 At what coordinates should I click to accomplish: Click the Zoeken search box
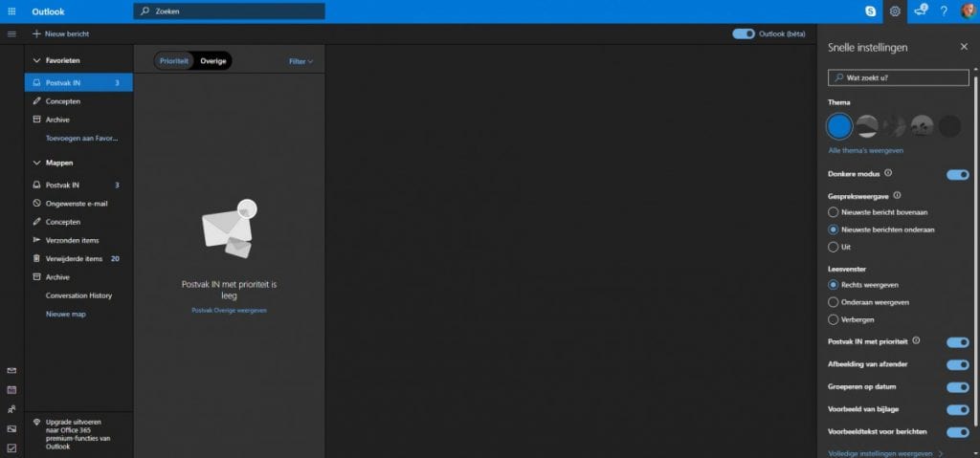coord(229,11)
